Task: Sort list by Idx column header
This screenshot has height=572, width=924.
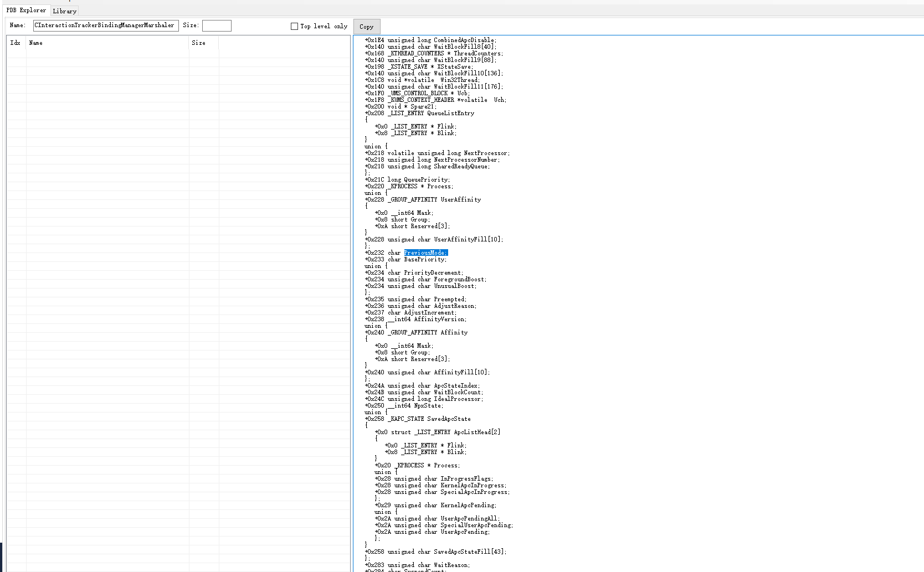Action: (16, 43)
